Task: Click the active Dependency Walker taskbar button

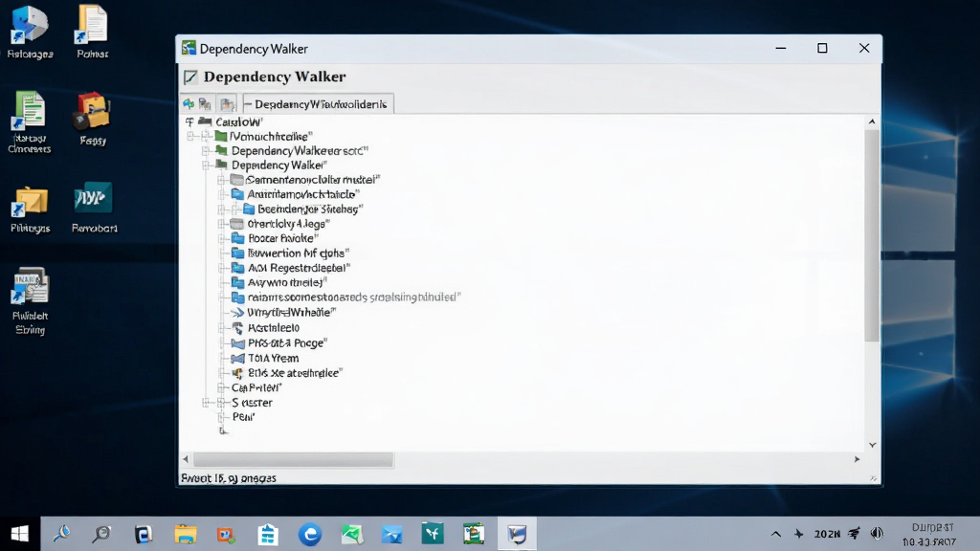Action: coord(517,534)
